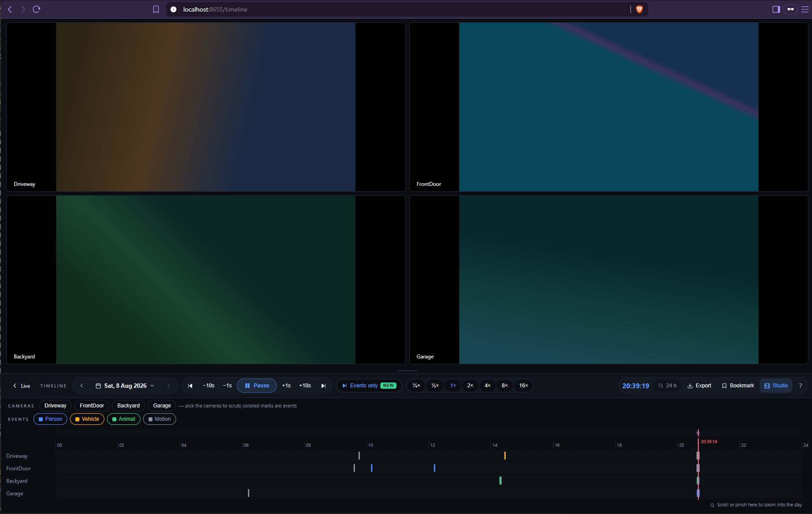The height and width of the screenshot is (514, 812).
Task: Open the browser hamburger menu
Action: pos(805,9)
